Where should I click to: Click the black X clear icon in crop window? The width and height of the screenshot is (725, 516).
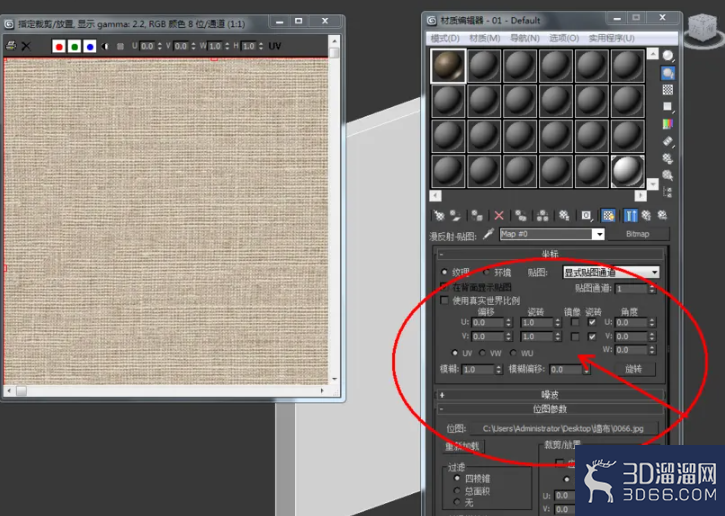26,46
